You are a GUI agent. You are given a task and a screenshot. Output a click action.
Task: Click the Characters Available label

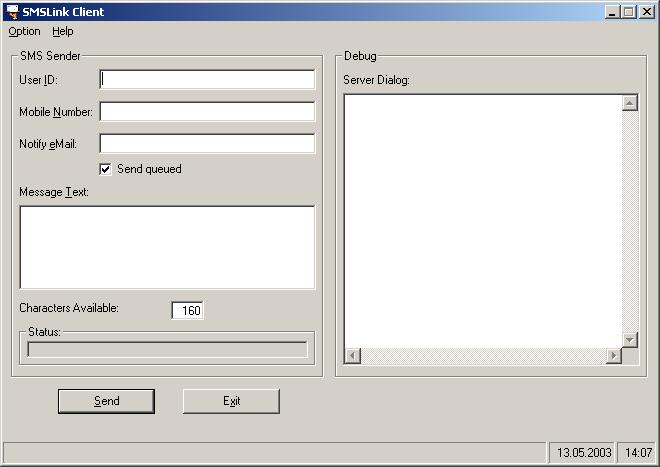pyautogui.click(x=69, y=308)
